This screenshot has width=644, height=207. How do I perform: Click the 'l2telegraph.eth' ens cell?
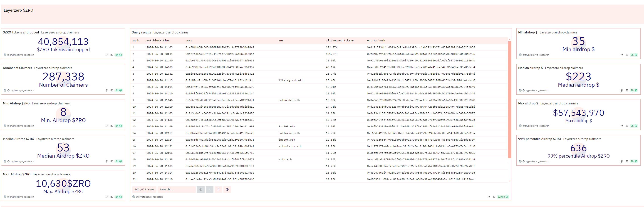click(291, 80)
